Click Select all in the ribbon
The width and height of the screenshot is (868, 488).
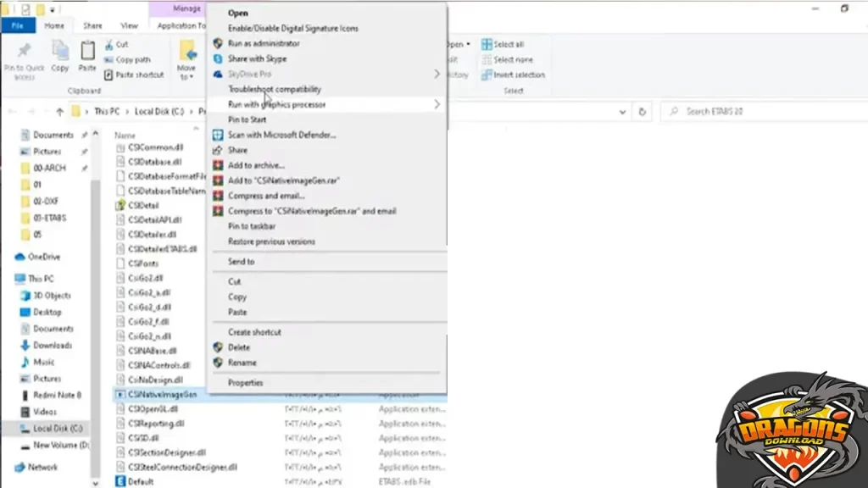(507, 44)
